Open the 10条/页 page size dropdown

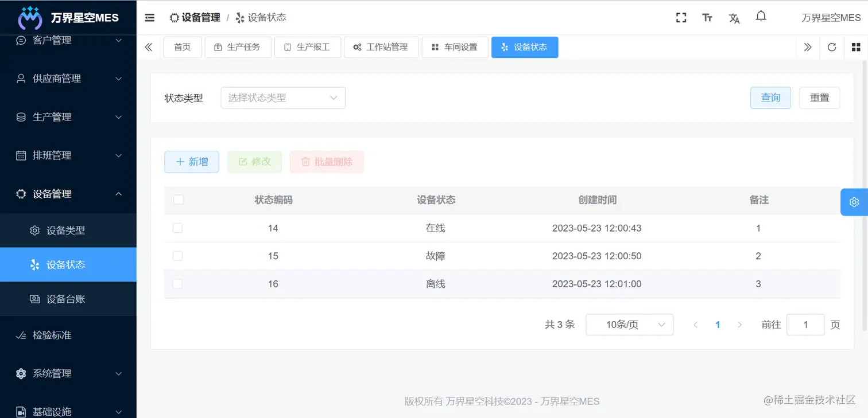pos(629,325)
